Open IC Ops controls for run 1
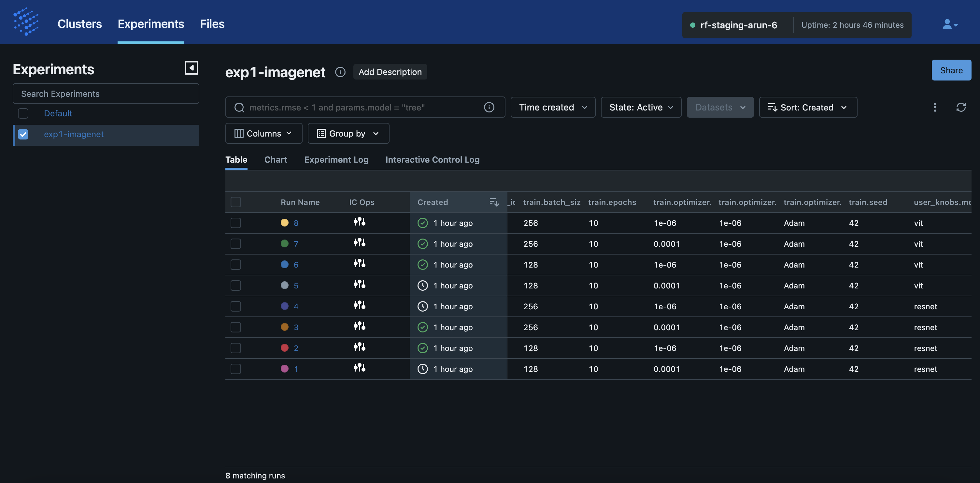This screenshot has height=483, width=980. 359,368
